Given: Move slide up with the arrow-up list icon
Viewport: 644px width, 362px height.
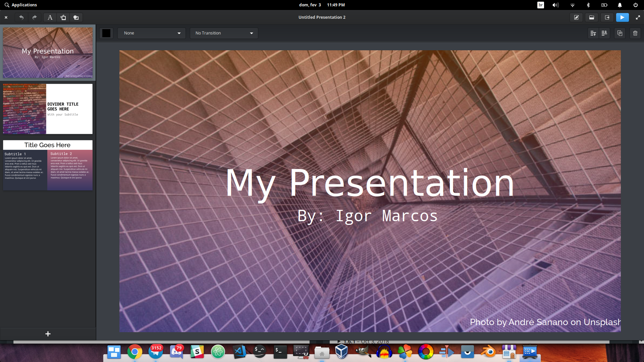Looking at the screenshot, I should (x=593, y=33).
